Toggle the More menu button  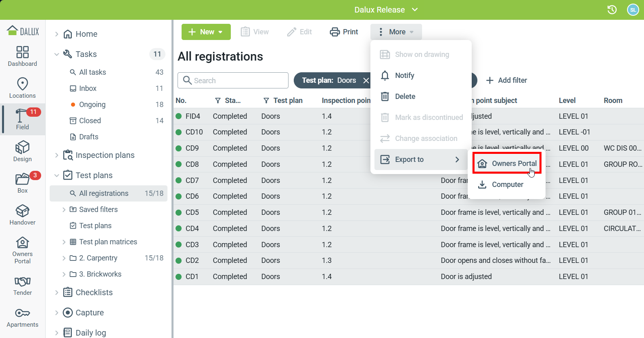[396, 32]
